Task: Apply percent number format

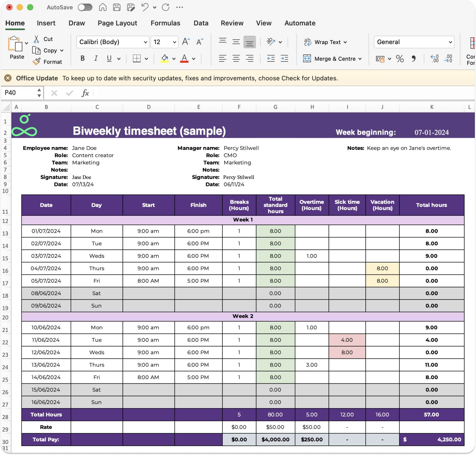Action: pyautogui.click(x=400, y=59)
